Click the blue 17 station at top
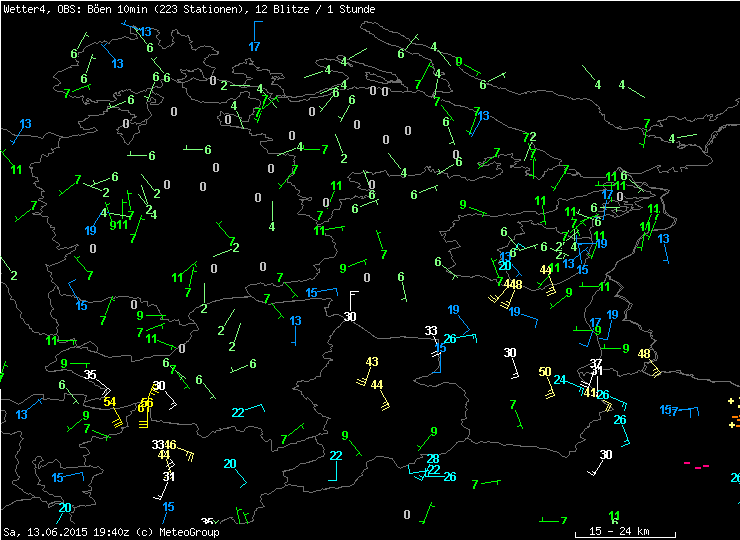Screen dimensions: 740x540 [254, 47]
